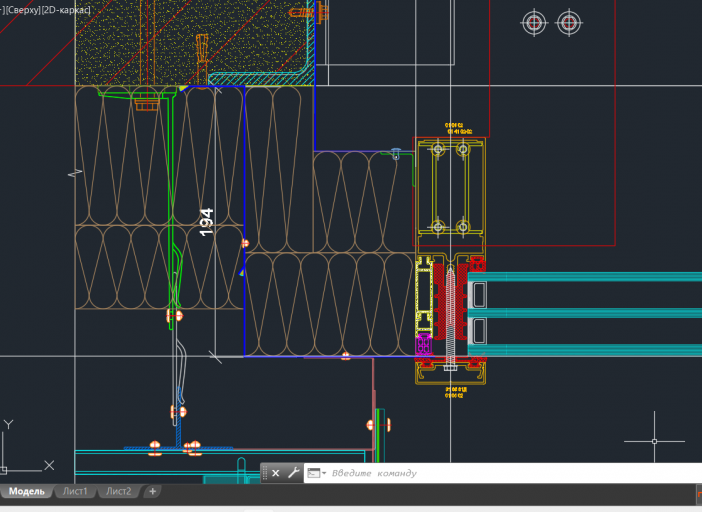Switch to the Модель tab

27,491
